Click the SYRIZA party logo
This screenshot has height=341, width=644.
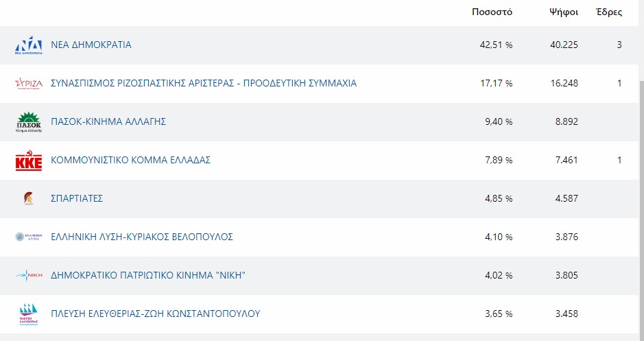(x=29, y=84)
